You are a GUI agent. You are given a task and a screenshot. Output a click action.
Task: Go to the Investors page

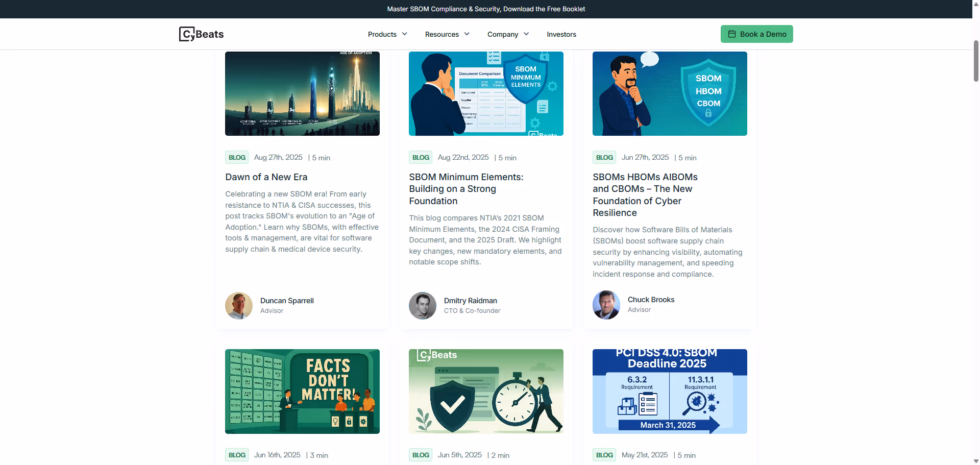click(x=561, y=34)
